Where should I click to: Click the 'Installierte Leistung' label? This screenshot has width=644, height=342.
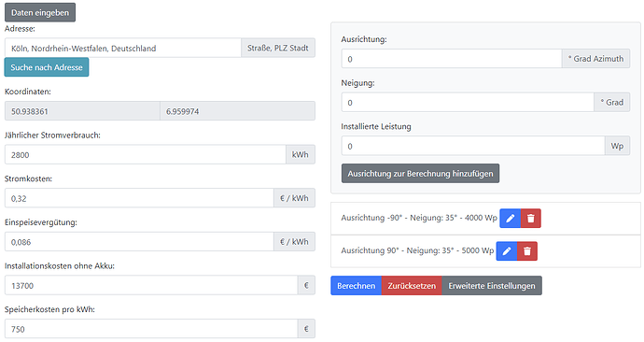(x=376, y=126)
